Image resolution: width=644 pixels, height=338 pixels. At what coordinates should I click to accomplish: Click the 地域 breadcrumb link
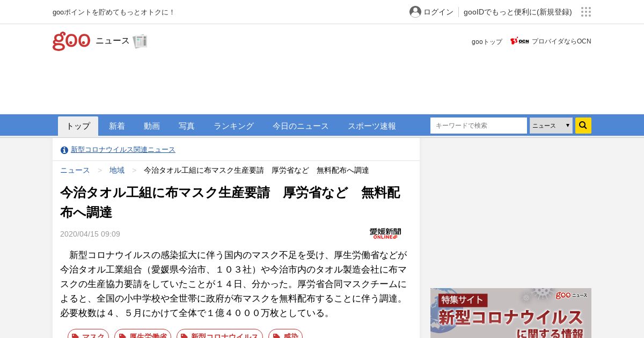(x=117, y=170)
